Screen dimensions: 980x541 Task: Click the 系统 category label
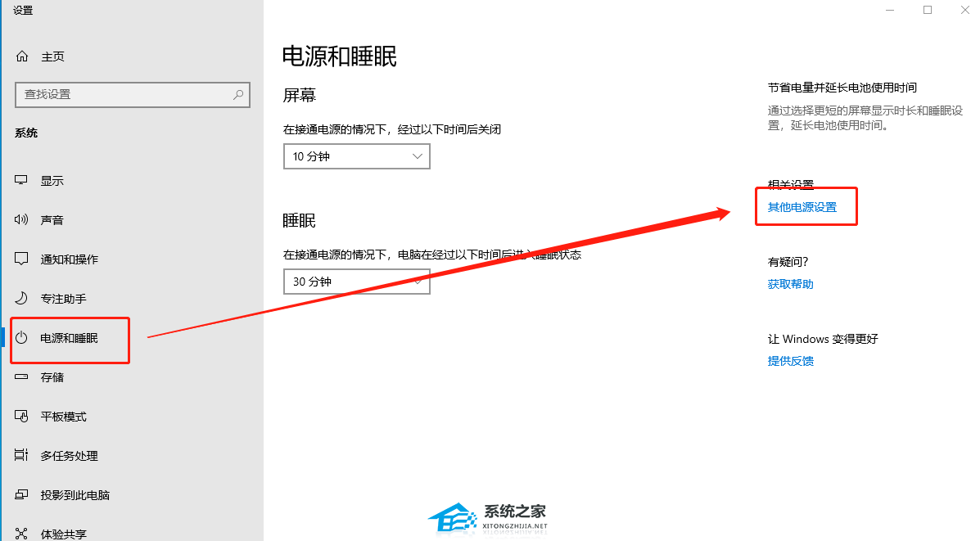[26, 133]
